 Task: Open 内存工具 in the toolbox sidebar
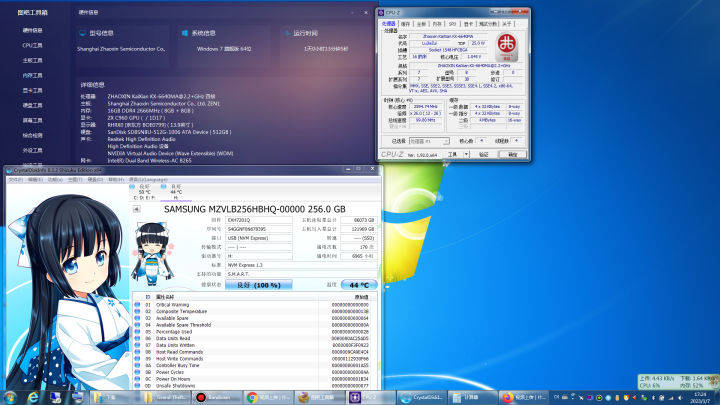click(x=33, y=75)
